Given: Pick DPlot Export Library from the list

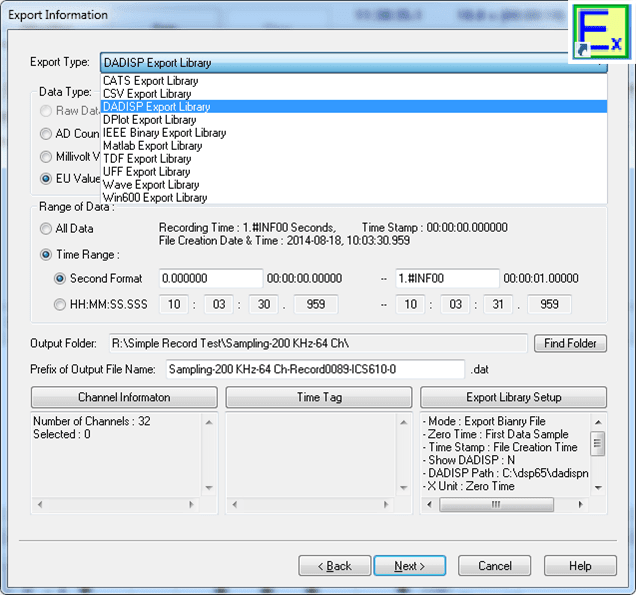Looking at the screenshot, I should [353, 120].
